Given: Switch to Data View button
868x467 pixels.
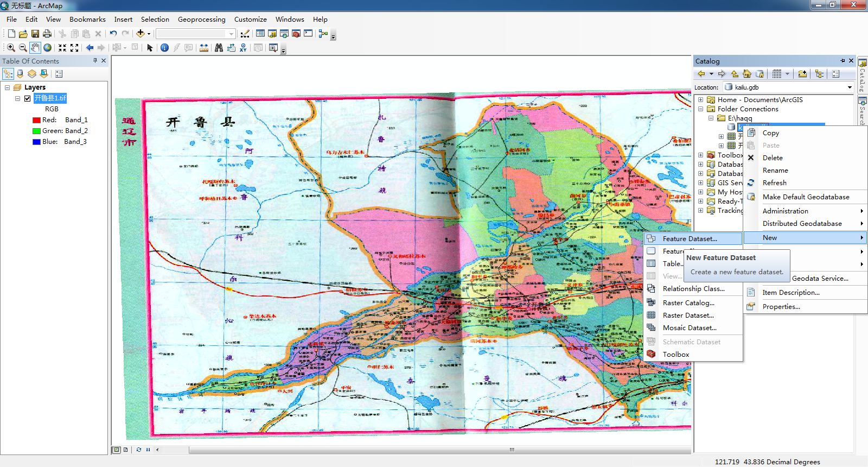Looking at the screenshot, I should tap(116, 450).
